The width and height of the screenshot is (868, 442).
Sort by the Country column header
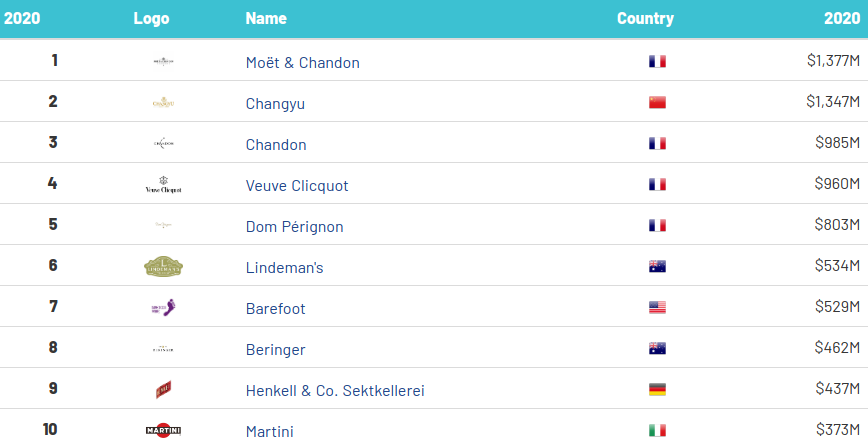click(x=645, y=18)
